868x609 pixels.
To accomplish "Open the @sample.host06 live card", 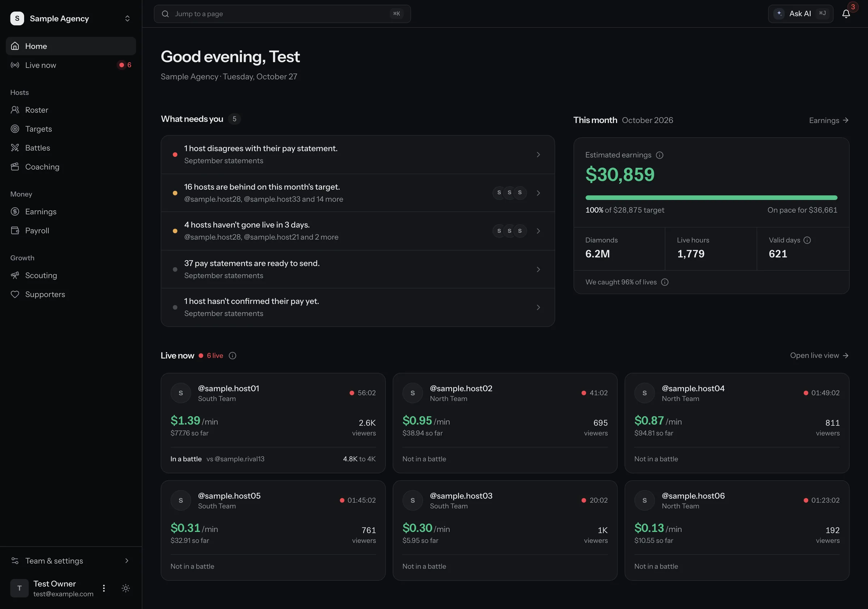I will pyautogui.click(x=737, y=531).
